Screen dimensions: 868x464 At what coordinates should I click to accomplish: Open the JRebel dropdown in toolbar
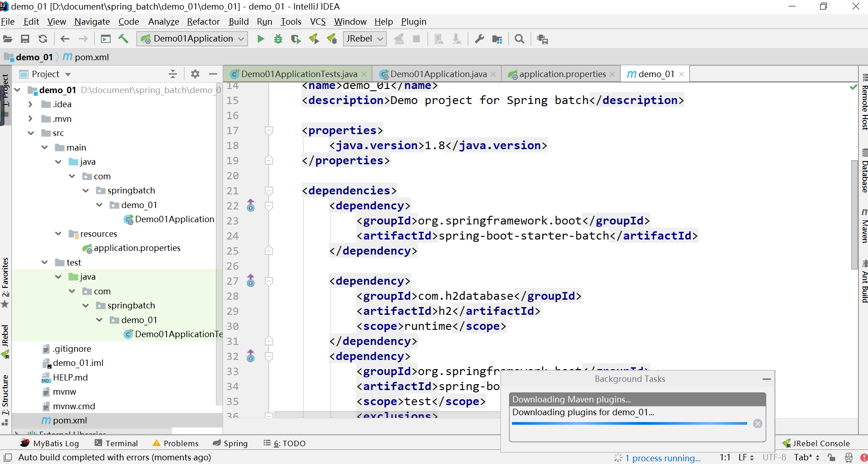pyautogui.click(x=364, y=39)
